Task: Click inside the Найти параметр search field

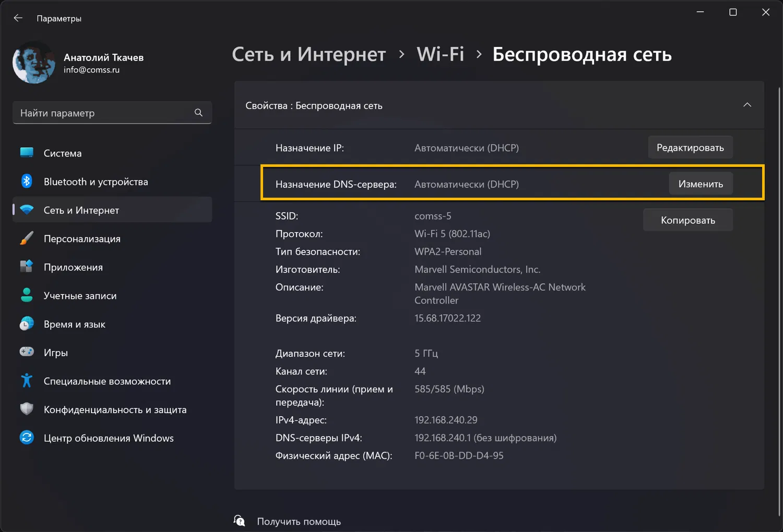Action: (x=104, y=113)
